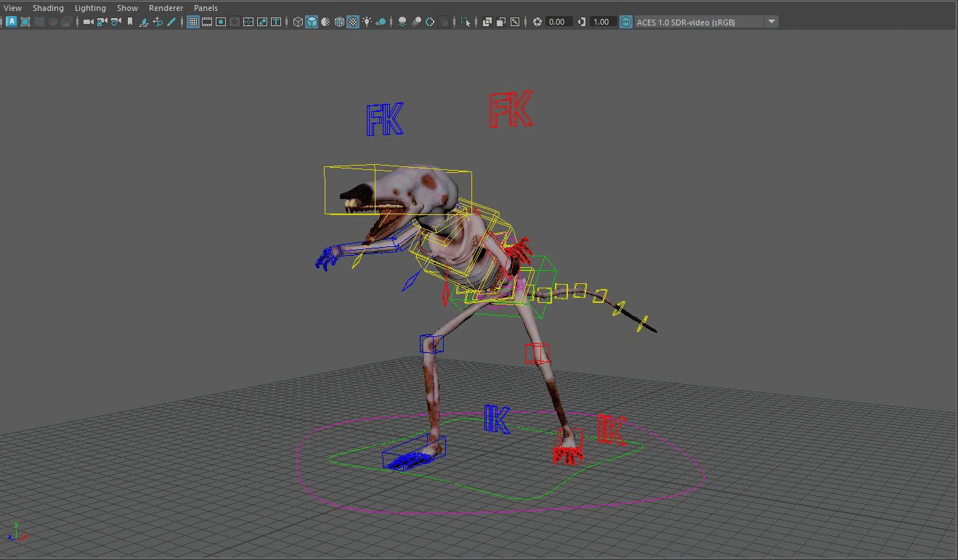
Task: Toggle the Film Gate display
Action: [207, 22]
